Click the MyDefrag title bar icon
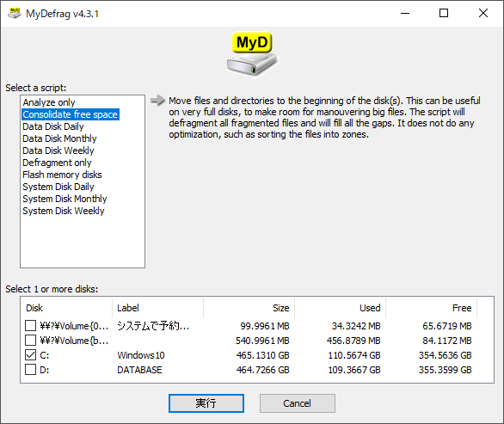 click(x=14, y=14)
